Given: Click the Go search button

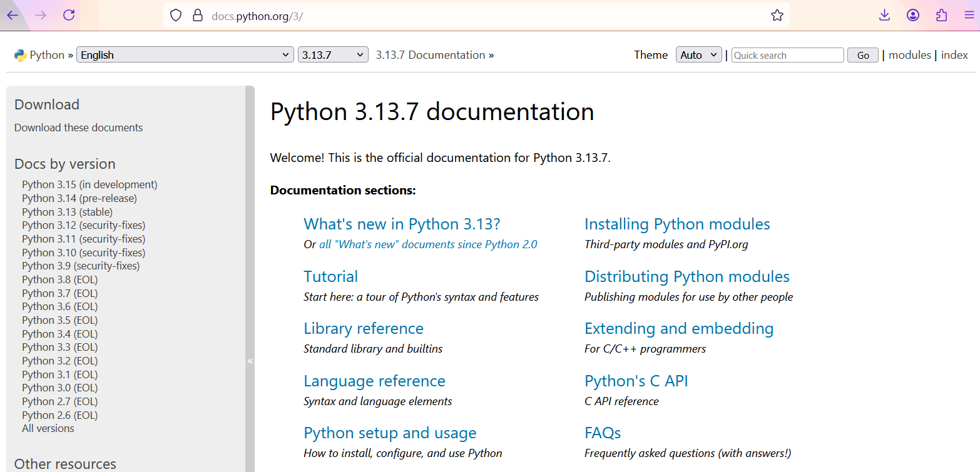Looking at the screenshot, I should tap(863, 55).
